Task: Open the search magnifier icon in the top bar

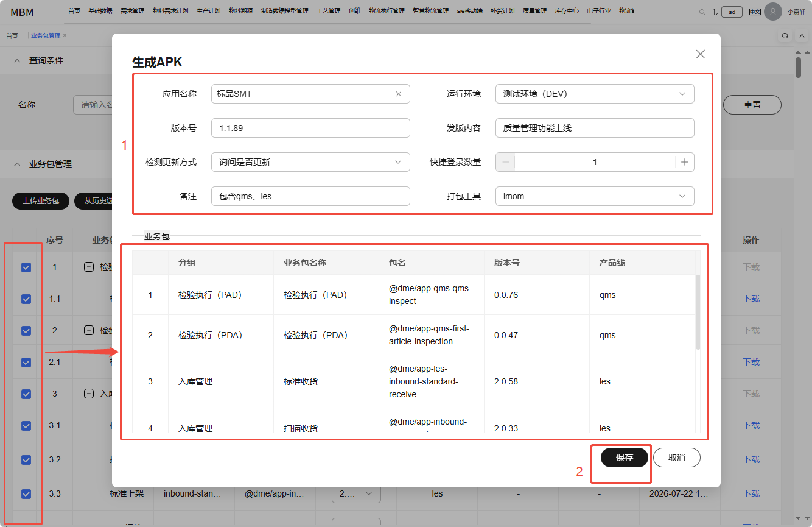Action: tap(702, 12)
